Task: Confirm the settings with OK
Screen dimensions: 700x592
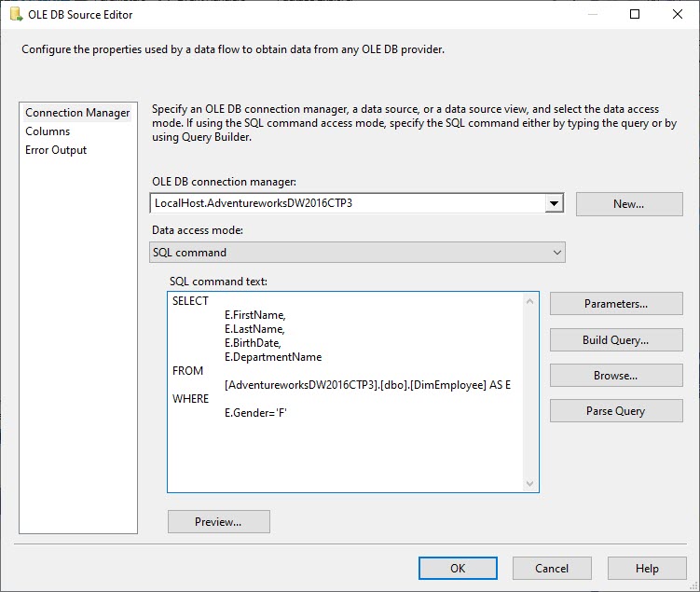Action: pyautogui.click(x=458, y=568)
